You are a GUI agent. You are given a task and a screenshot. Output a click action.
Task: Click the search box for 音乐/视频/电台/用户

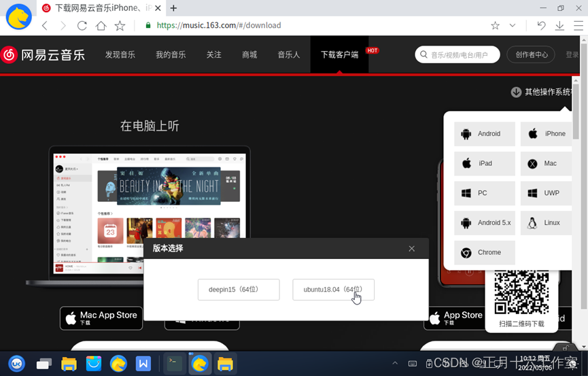(457, 55)
